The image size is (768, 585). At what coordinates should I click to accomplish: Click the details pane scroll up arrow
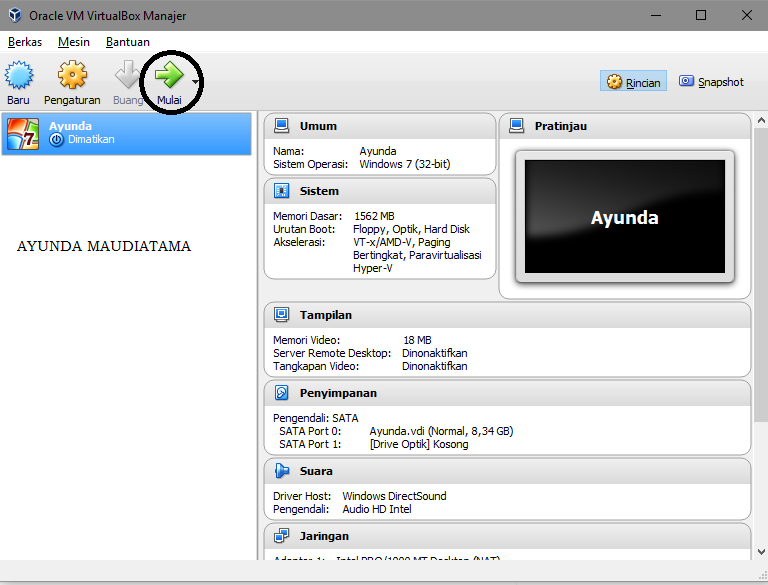tap(761, 120)
